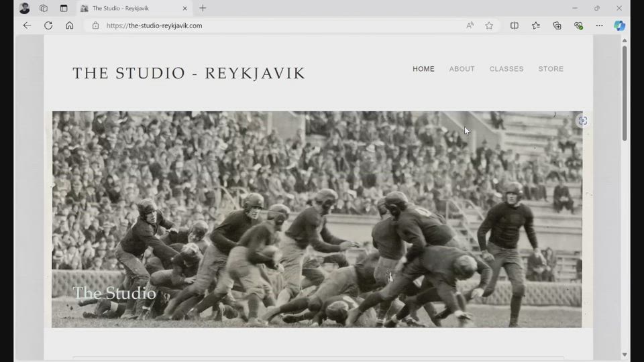Click THE STUDIO - REYKJAVIK site title

[189, 73]
